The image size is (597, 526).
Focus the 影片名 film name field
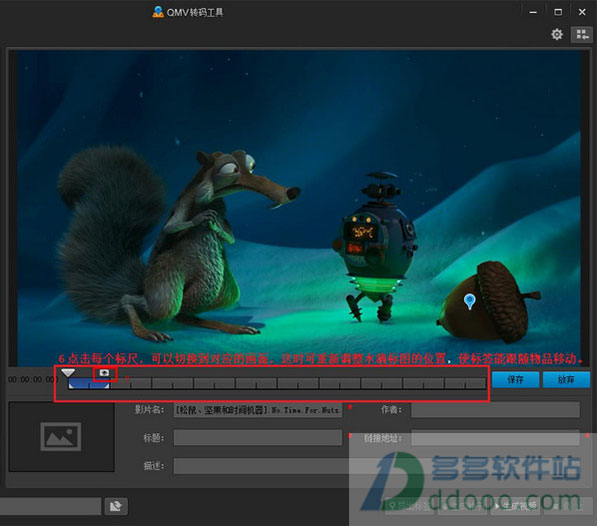pyautogui.click(x=258, y=410)
